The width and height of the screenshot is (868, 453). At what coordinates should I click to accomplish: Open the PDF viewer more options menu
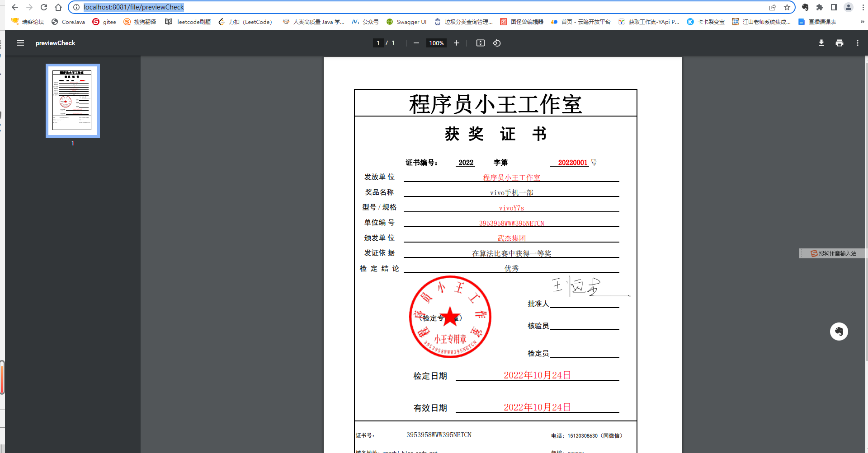[x=857, y=43]
